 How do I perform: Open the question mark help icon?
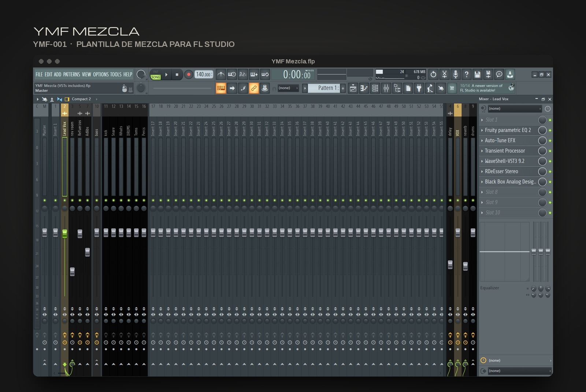click(466, 74)
